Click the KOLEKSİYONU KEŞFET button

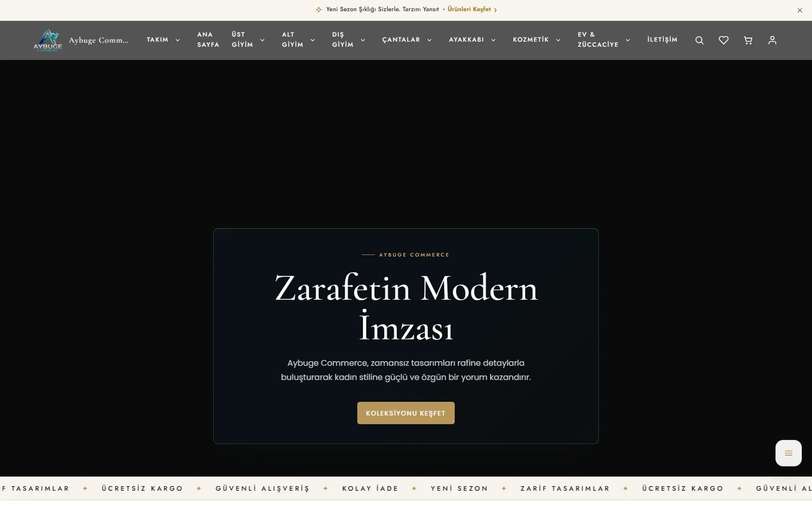406,413
